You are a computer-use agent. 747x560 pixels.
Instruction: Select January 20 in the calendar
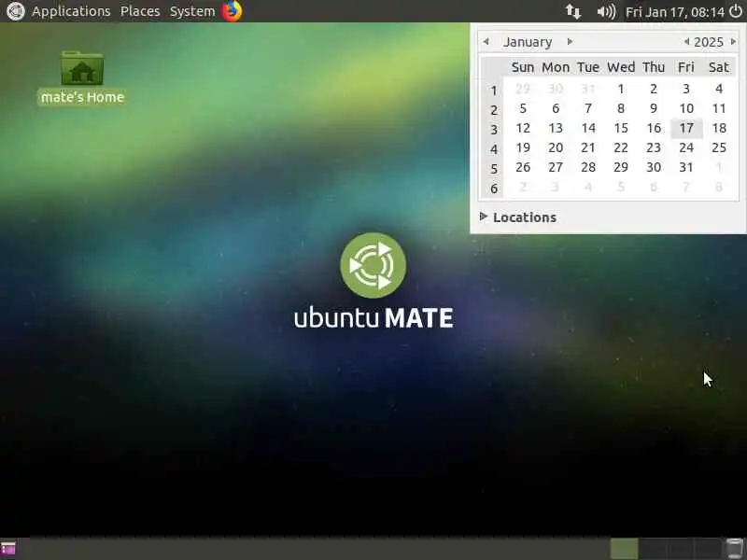(556, 147)
